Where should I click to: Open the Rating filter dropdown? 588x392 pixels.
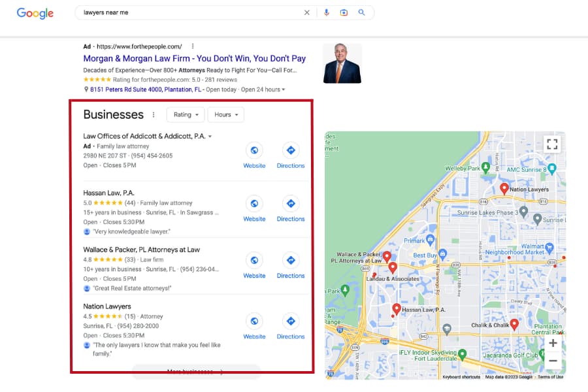click(x=185, y=114)
